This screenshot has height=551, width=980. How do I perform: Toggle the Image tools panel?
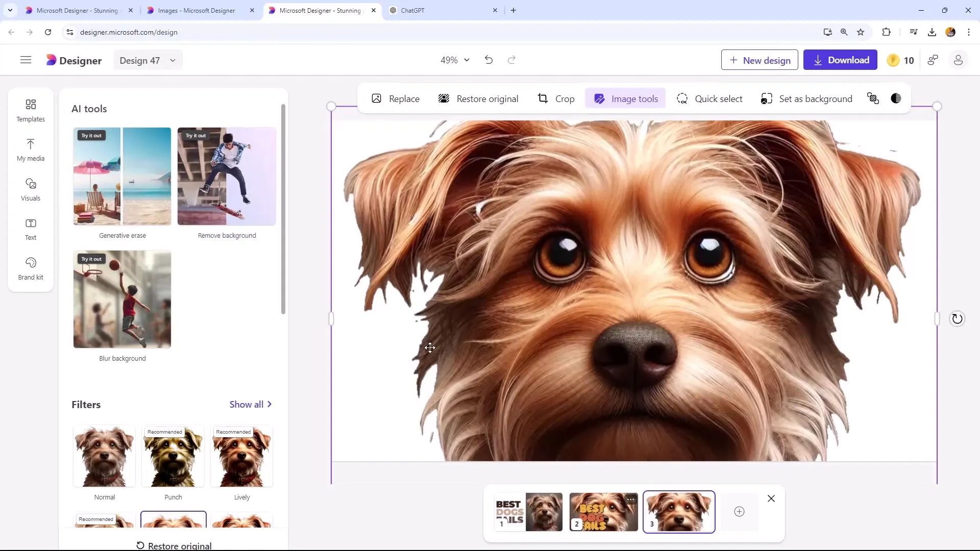point(627,99)
